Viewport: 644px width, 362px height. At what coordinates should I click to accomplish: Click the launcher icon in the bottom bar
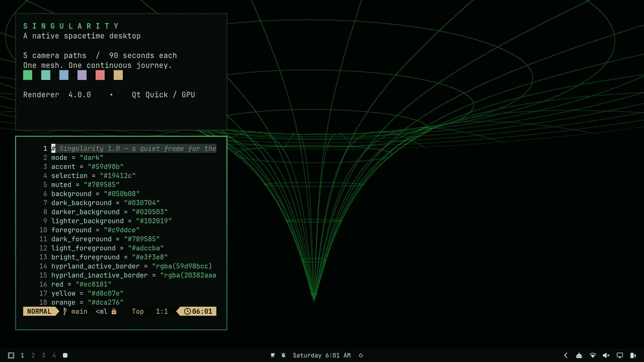point(11,356)
